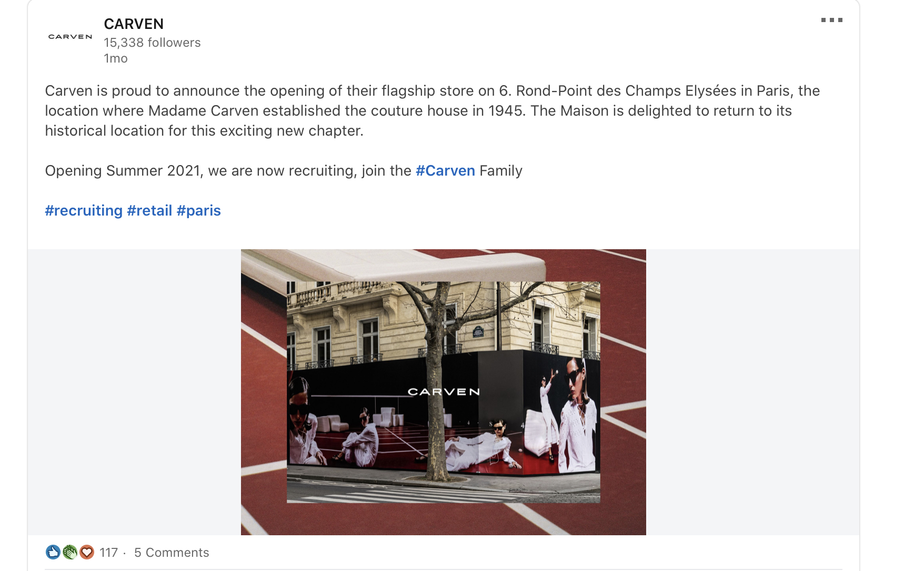The height and width of the screenshot is (571, 924).
Task: Show the 5 Comments
Action: click(172, 553)
